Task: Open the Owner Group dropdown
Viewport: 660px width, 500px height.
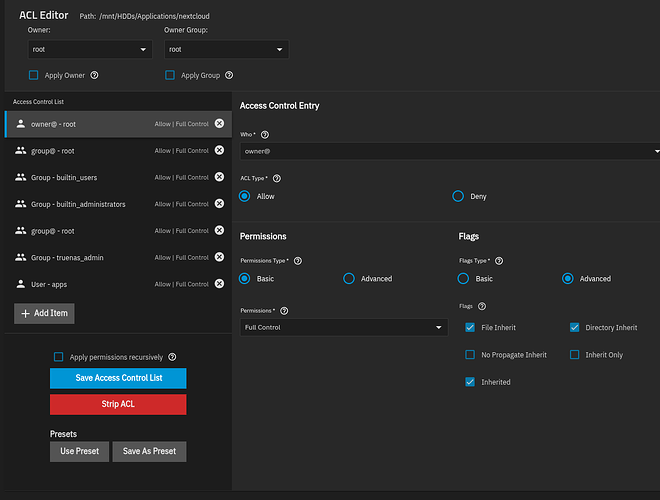Action: (226, 49)
